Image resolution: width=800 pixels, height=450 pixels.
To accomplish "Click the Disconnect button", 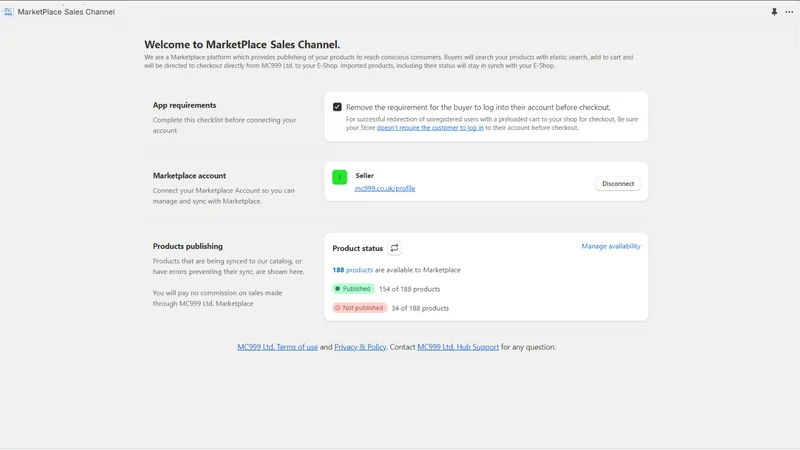I will point(618,184).
